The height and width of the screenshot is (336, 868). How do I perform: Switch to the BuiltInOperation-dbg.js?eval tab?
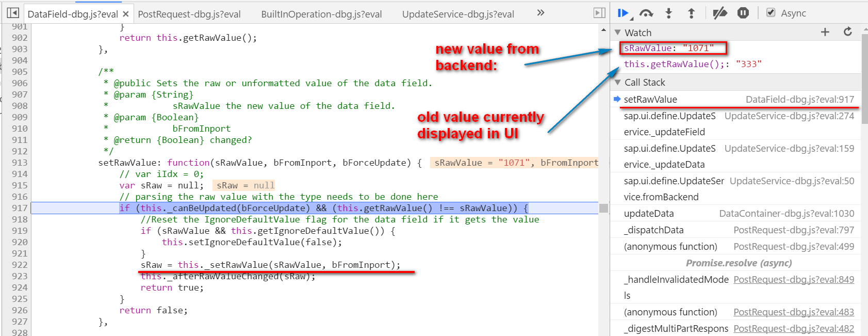321,14
